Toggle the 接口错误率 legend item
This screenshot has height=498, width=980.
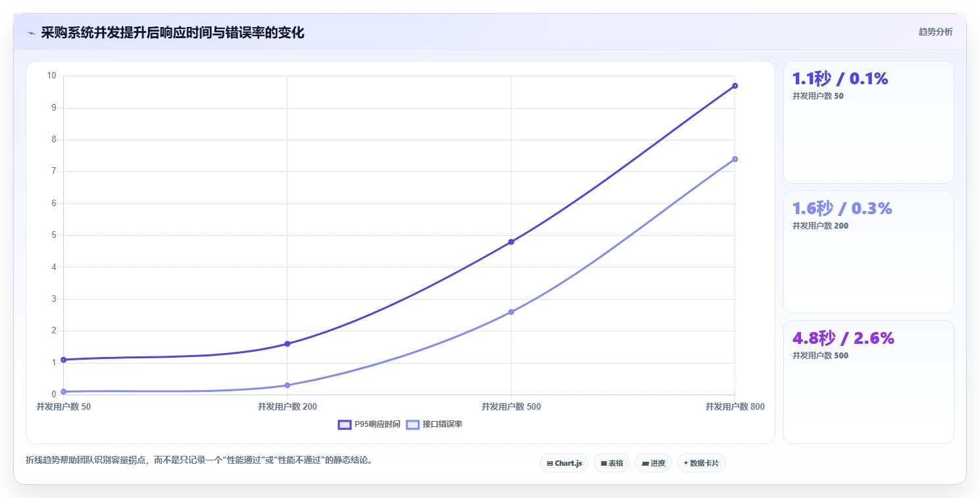pos(434,424)
